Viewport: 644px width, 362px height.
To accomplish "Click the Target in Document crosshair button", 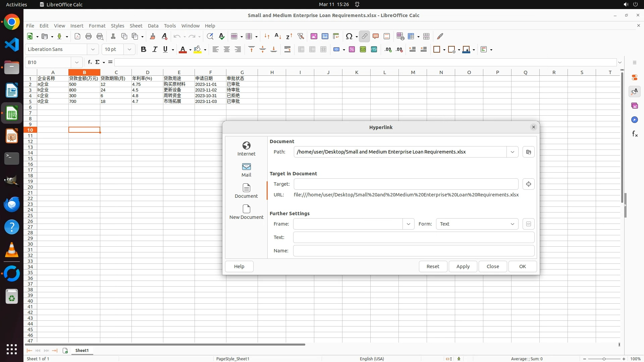I will [x=528, y=184].
